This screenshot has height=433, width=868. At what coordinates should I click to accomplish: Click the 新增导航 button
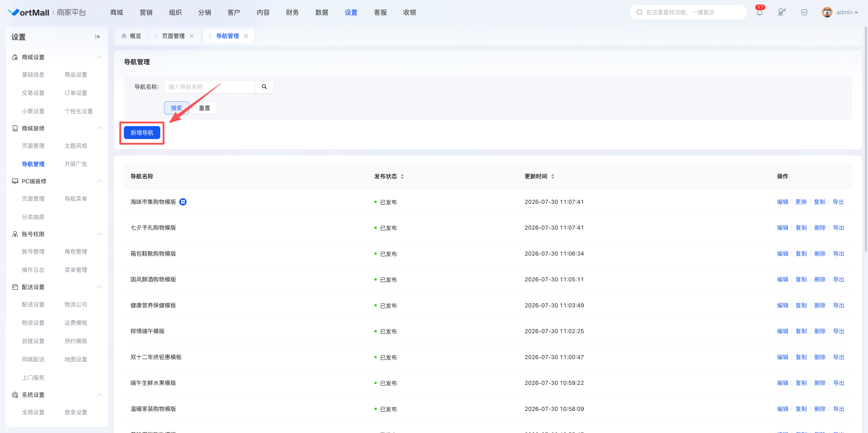(x=142, y=133)
